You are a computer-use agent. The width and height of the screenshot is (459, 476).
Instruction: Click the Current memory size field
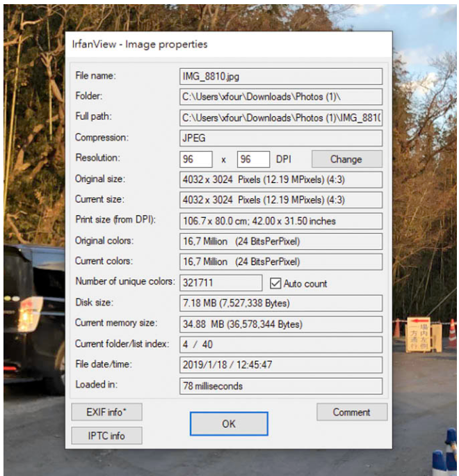point(280,324)
